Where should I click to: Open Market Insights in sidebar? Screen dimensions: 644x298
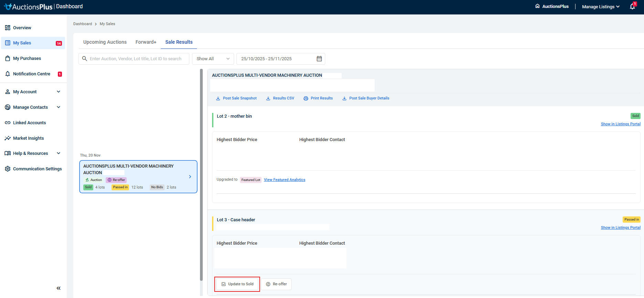coord(28,138)
